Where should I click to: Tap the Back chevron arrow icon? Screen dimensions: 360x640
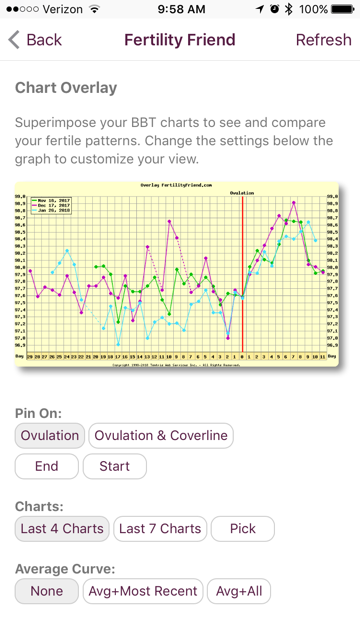point(13,40)
